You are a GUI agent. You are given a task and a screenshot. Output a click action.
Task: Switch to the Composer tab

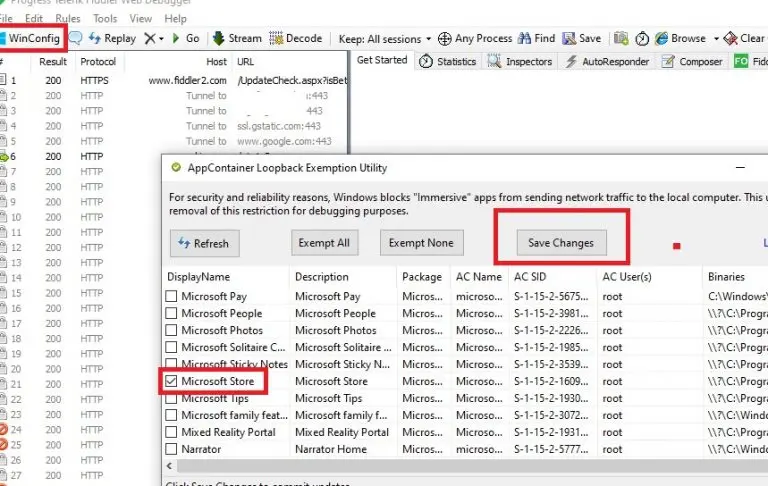tap(692, 62)
